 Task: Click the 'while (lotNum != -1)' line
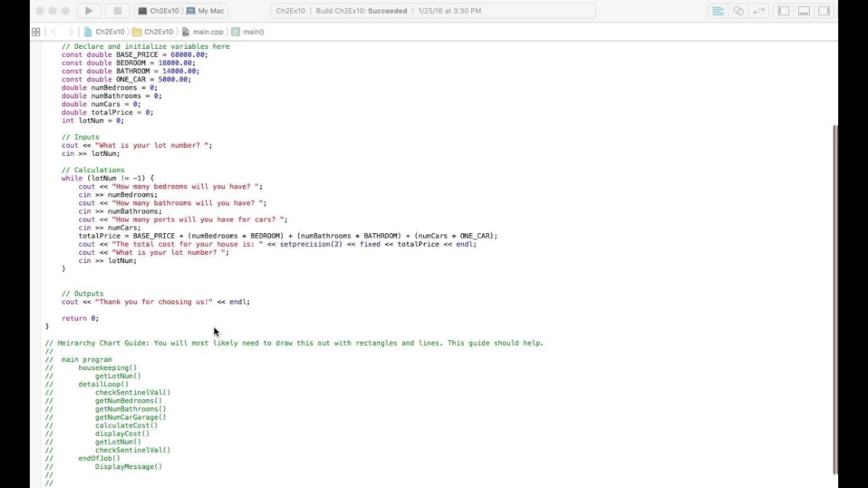pyautogui.click(x=108, y=178)
